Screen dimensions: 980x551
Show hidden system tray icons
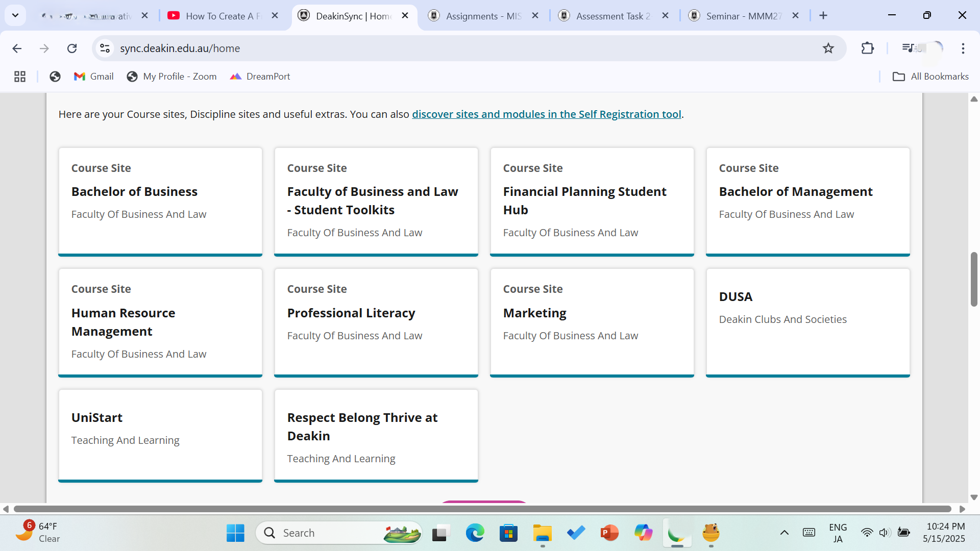(x=784, y=533)
